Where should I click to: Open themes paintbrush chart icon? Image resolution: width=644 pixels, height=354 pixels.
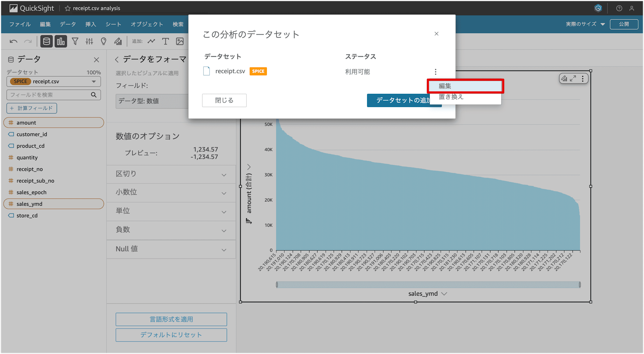click(x=118, y=41)
